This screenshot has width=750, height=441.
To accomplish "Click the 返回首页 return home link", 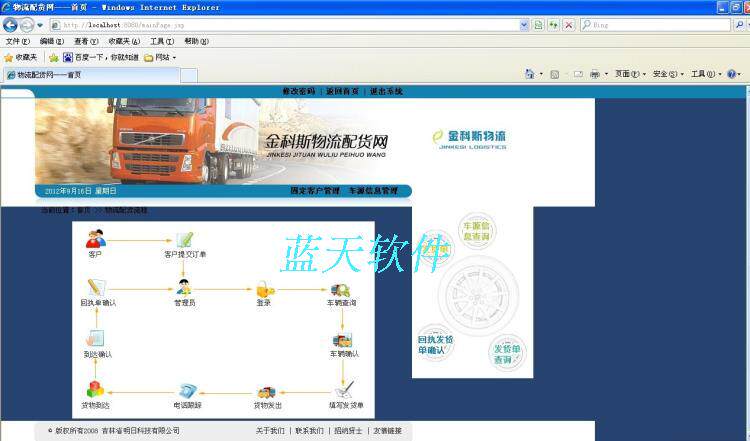I will tap(342, 91).
